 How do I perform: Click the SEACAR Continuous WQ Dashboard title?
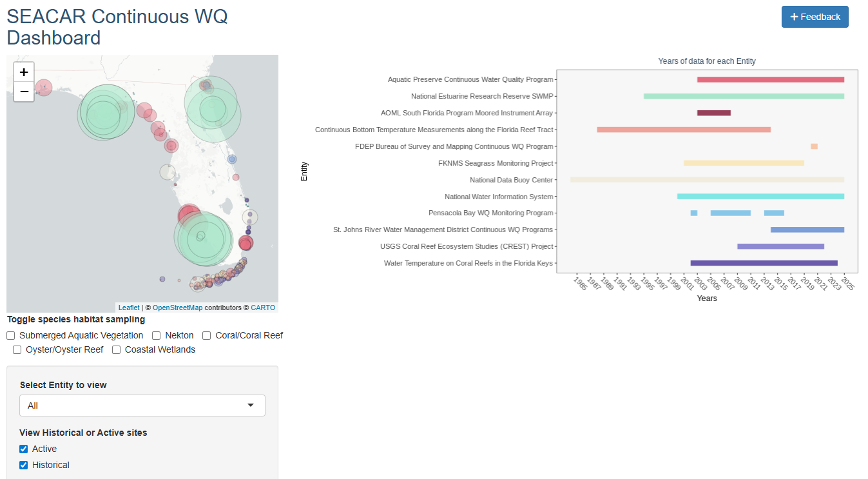pos(117,27)
